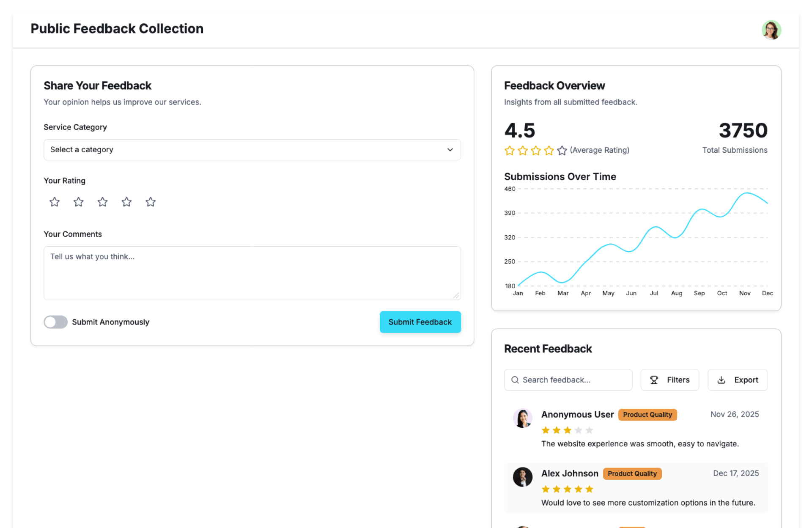Click Product Quality tag on Anonymous User
The image size is (812, 528).
point(647,415)
